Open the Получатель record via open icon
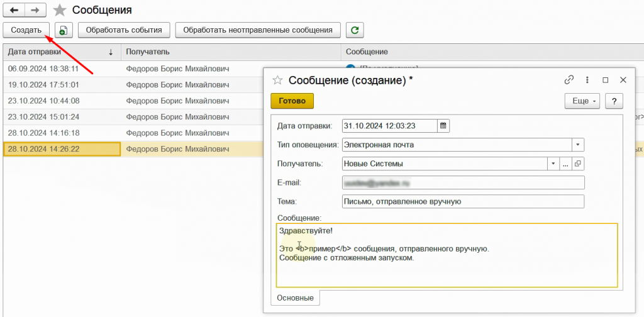The height and width of the screenshot is (317, 644). [578, 164]
